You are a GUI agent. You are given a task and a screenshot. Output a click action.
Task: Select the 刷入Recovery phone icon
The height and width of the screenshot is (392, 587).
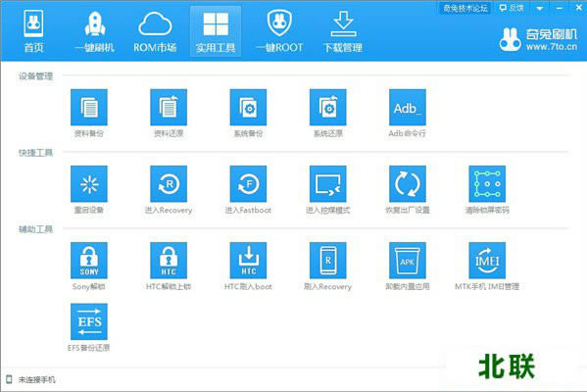328,261
